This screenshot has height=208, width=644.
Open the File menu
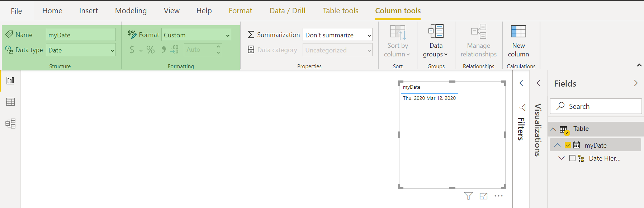(x=16, y=11)
